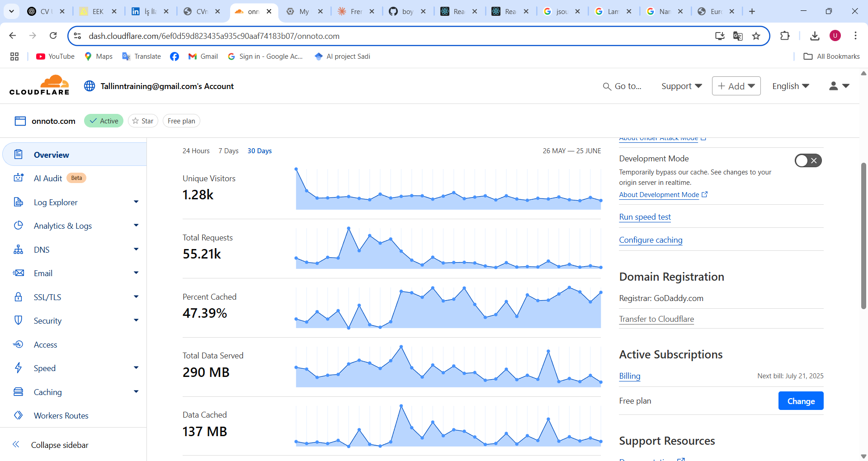Viewport: 868px width, 461px height.
Task: Click Transfer to Cloudflare link
Action: click(x=656, y=319)
